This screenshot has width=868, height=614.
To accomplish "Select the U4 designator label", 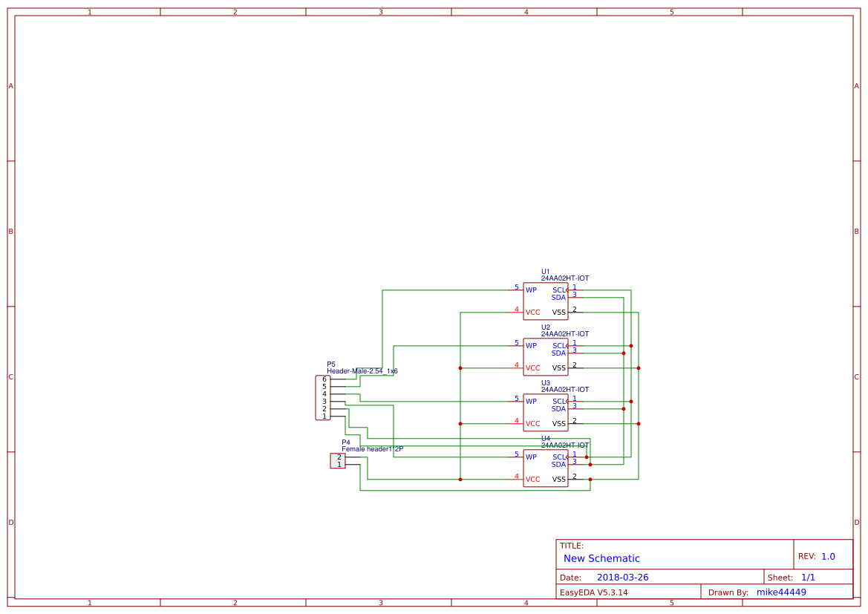I will pyautogui.click(x=545, y=439).
